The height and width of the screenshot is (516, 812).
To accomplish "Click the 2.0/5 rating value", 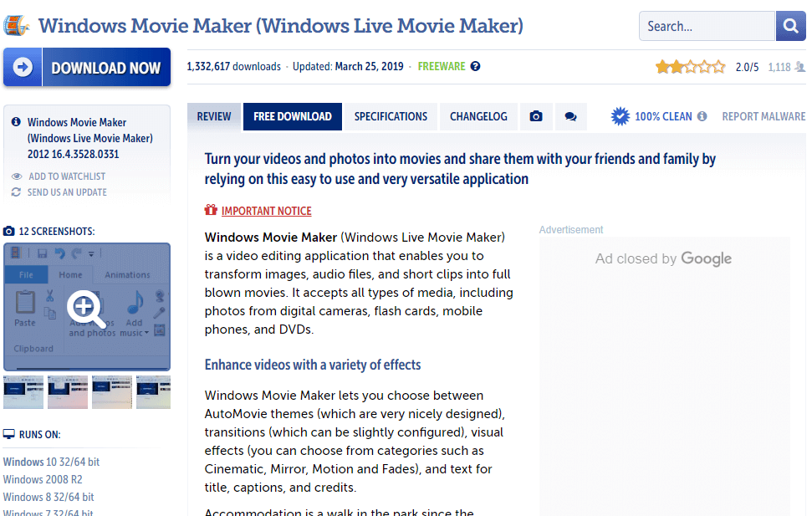I will tap(747, 68).
